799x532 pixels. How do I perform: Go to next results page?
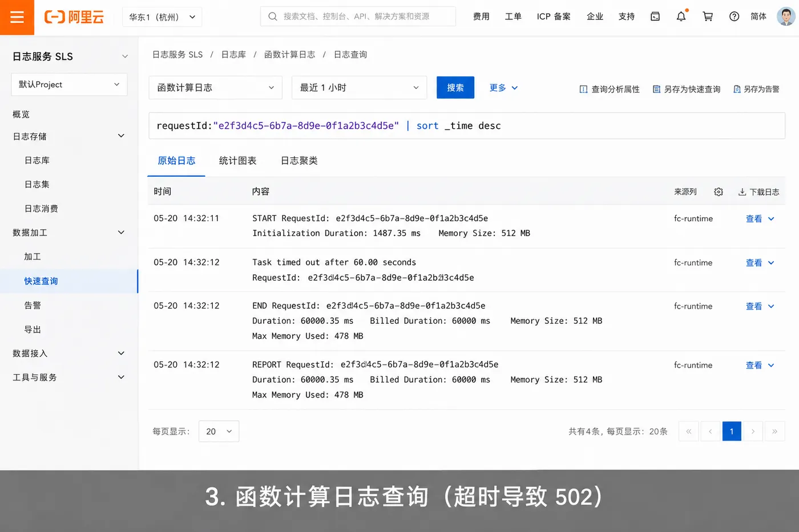[x=753, y=431]
